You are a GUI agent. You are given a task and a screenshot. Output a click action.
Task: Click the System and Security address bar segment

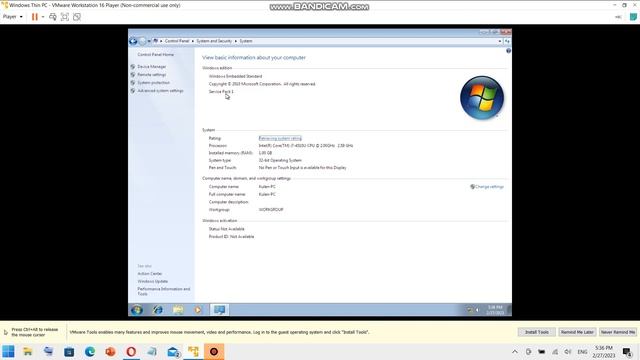pos(214,41)
